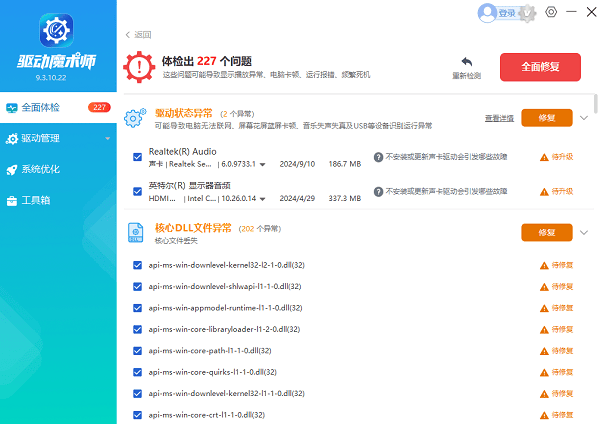Image resolution: width=600 pixels, height=424 pixels.
Task: Uncheck the Realtek(R) Audio checkbox
Action: pos(137,157)
